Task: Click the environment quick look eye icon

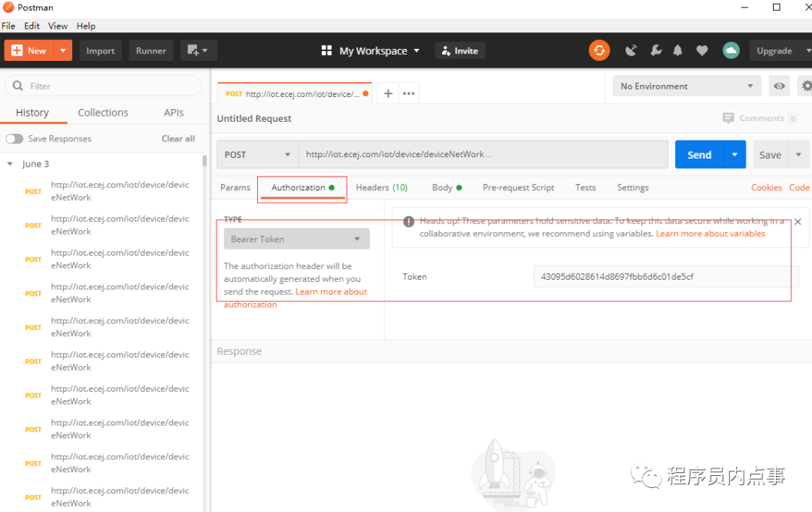Action: (779, 86)
